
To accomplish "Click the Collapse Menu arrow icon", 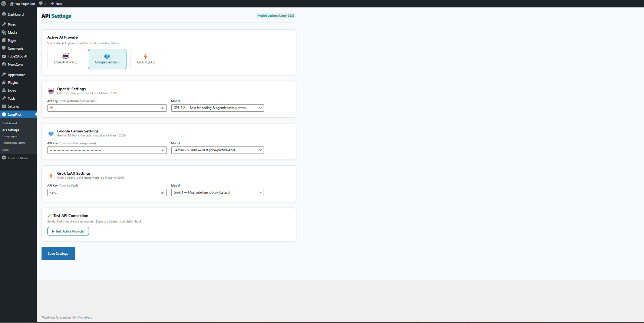I will (4, 158).
